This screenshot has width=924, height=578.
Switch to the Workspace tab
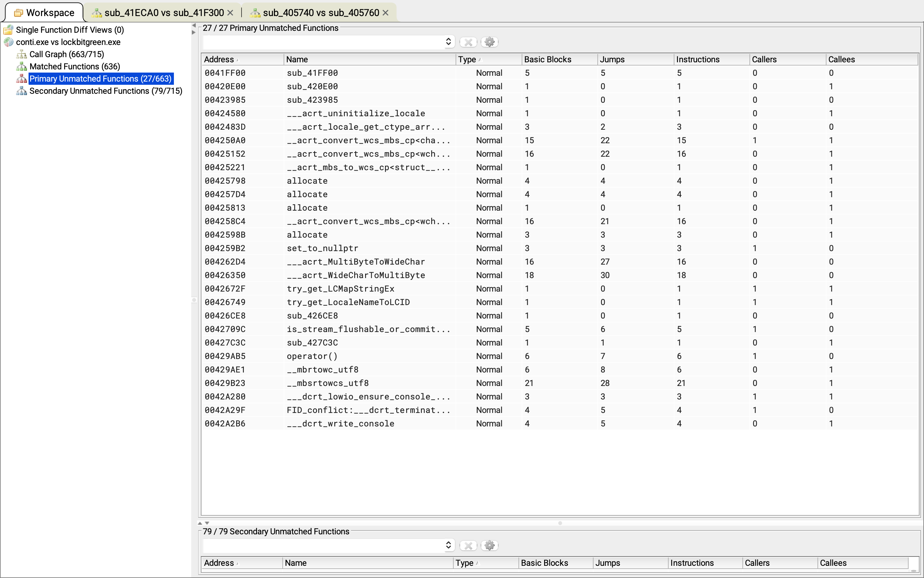click(x=44, y=13)
